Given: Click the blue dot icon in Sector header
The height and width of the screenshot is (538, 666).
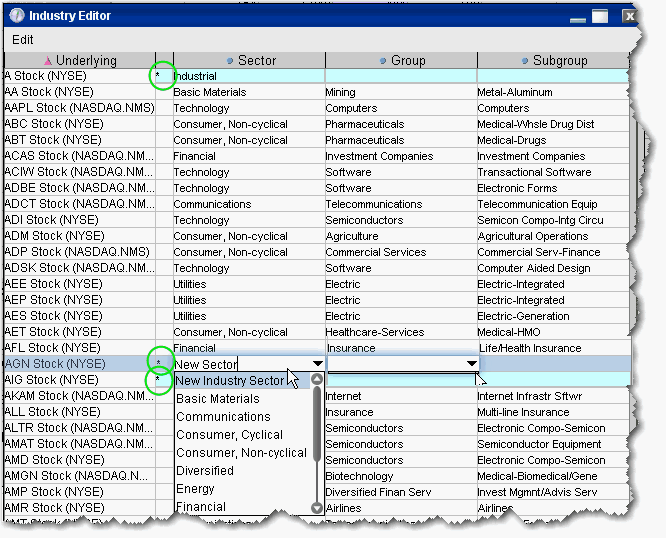Looking at the screenshot, I should tap(230, 61).
